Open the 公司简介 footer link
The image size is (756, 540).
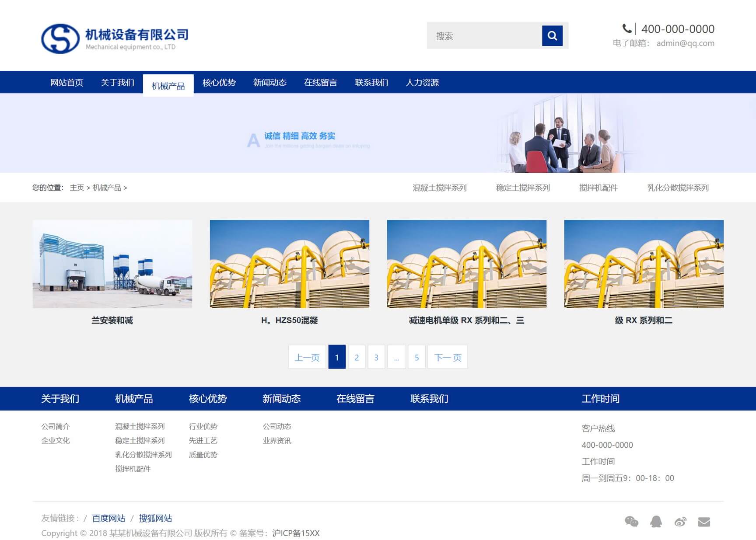55,426
